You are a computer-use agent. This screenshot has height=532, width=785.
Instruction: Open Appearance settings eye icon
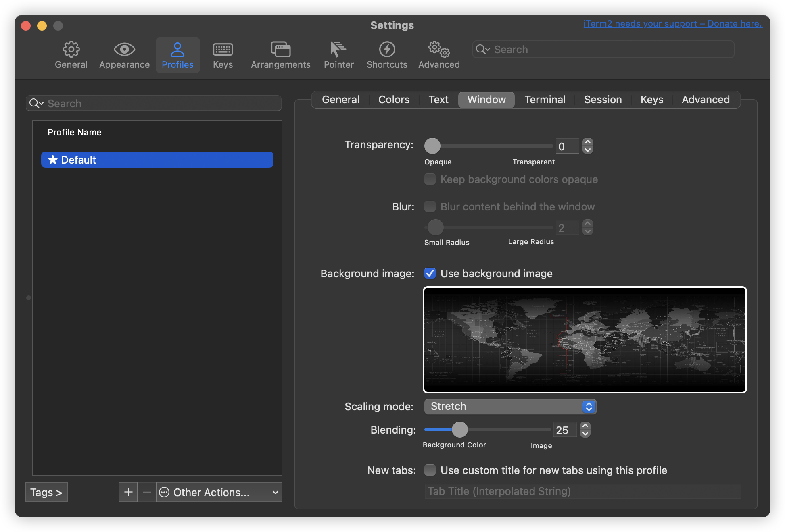124,49
